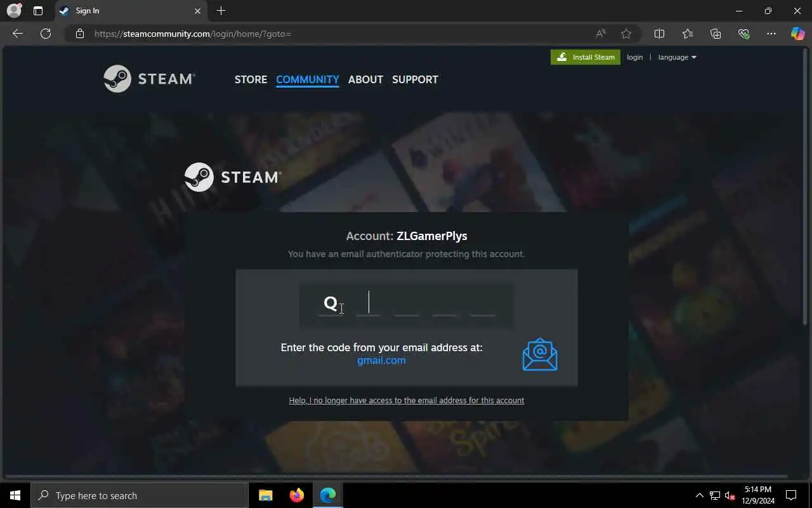Viewport: 812px width, 508px height.
Task: Click the Microsoft Edge taskbar icon
Action: click(x=327, y=495)
